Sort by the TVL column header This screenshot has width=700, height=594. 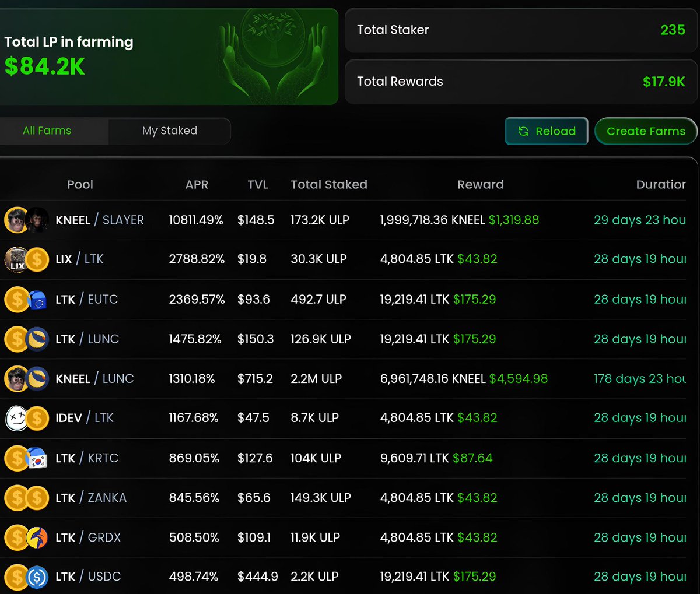258,184
